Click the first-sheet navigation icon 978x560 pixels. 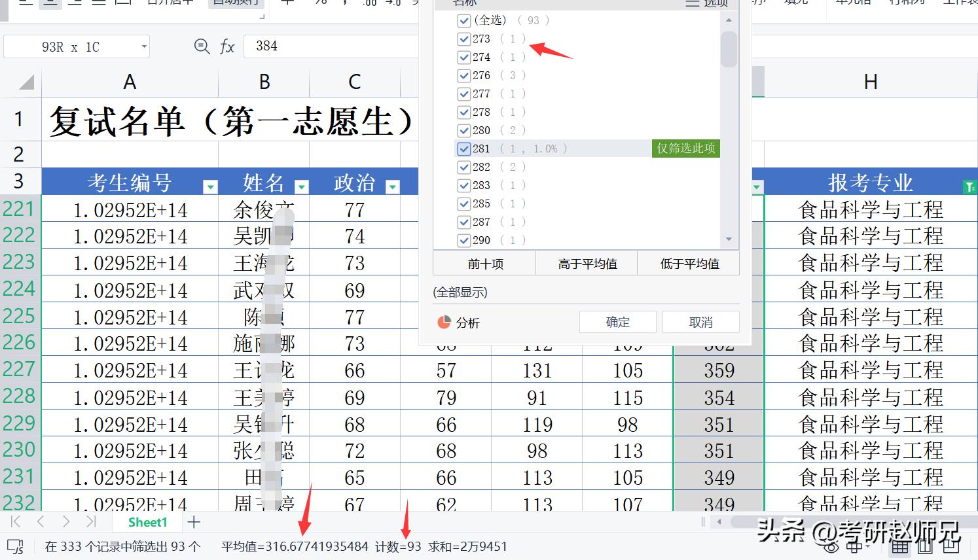pyautogui.click(x=14, y=521)
